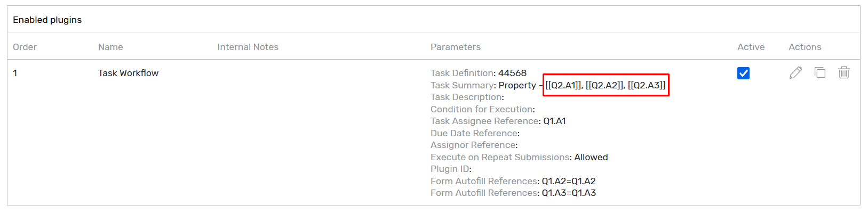
Task: Click the duplicate icon for Task Workflow
Action: pos(820,72)
